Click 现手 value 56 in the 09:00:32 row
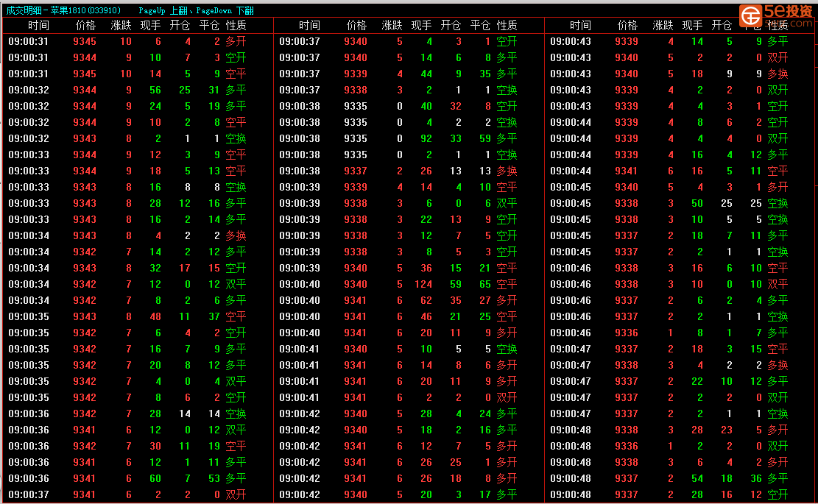The image size is (818, 504). (155, 90)
